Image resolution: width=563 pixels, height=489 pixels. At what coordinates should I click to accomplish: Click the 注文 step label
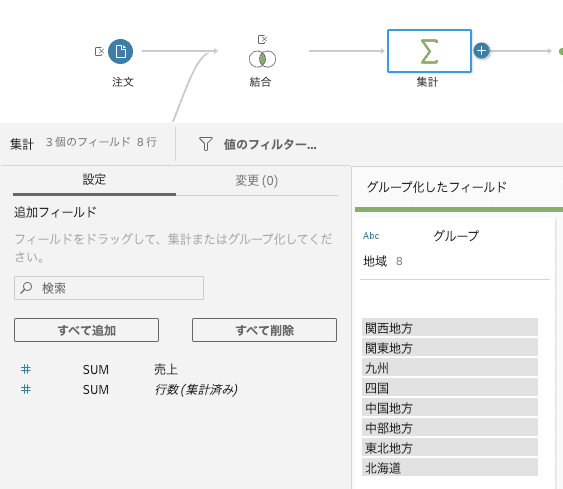[x=123, y=82]
